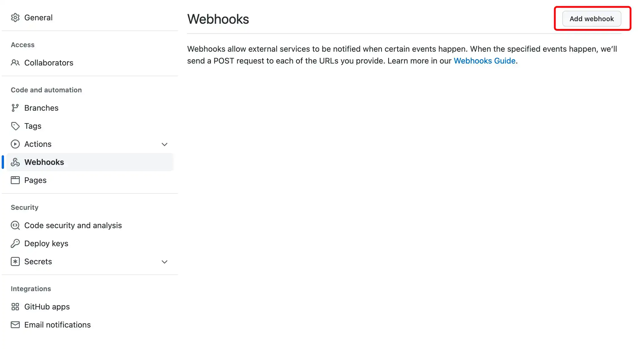The height and width of the screenshot is (349, 644).
Task: Click the Branches git-branch icon
Action: tap(15, 108)
